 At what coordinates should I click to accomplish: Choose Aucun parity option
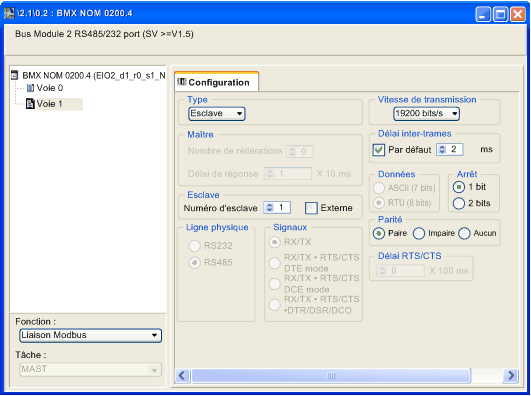click(x=464, y=233)
